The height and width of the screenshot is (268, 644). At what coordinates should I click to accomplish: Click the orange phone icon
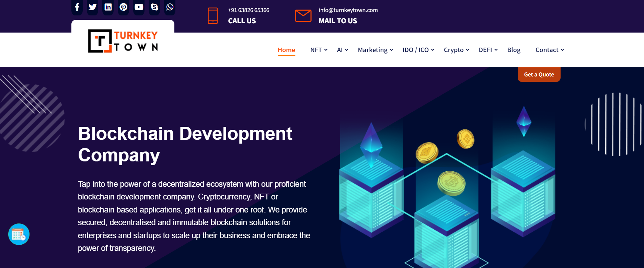[213, 16]
